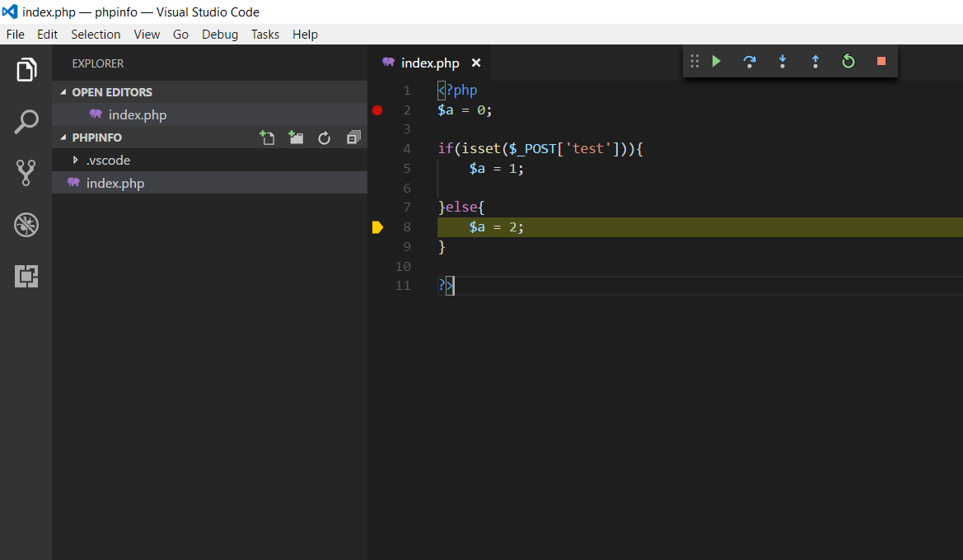Step into the current statement
Screen dimensions: 963x560
[783, 61]
